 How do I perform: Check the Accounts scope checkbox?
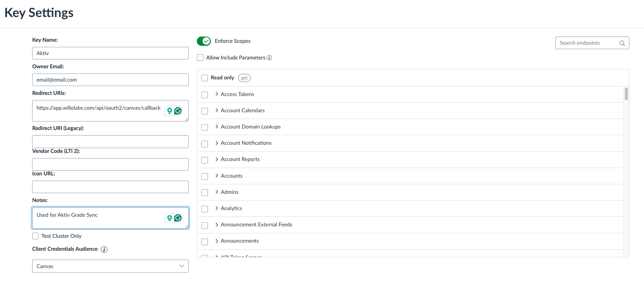205,177
